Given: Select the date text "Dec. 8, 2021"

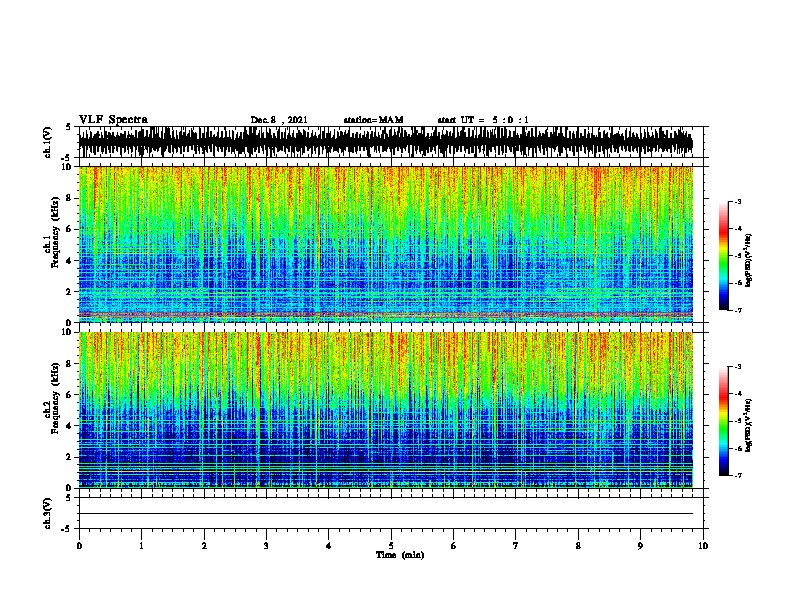Looking at the screenshot, I should click(x=279, y=120).
